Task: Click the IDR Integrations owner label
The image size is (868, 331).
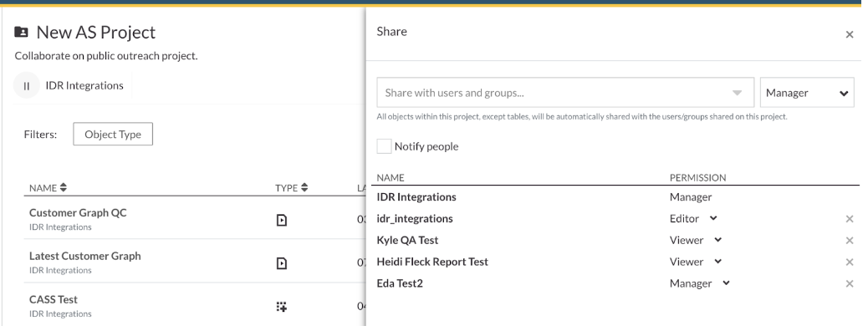Action: (x=84, y=86)
